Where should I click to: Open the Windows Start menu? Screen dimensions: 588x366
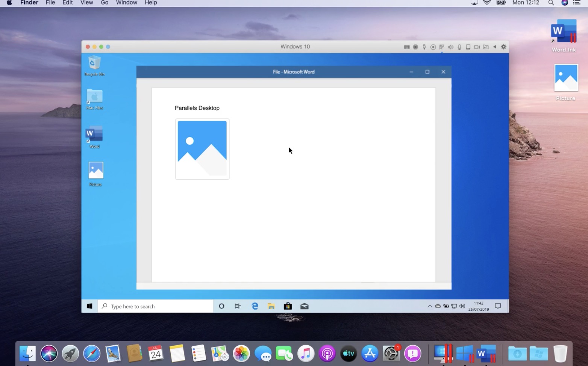coord(89,306)
